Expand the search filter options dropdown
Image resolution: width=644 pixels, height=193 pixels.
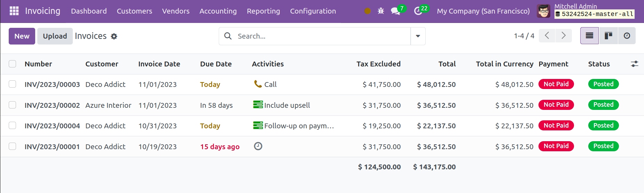418,36
